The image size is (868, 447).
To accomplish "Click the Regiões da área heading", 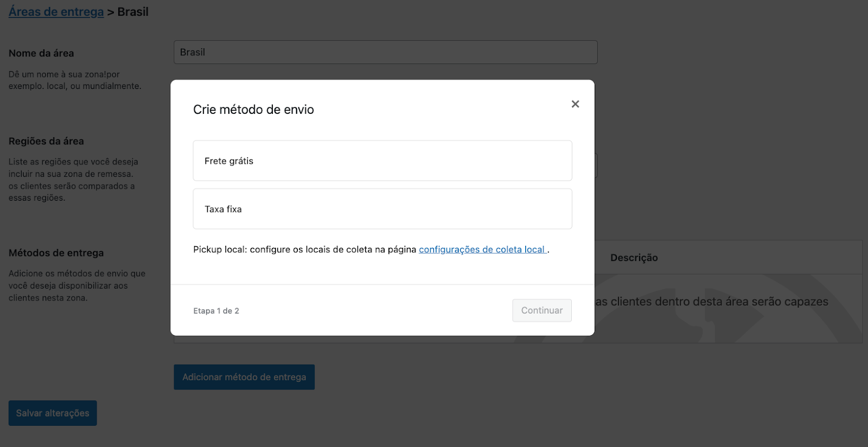I will pyautogui.click(x=46, y=141).
